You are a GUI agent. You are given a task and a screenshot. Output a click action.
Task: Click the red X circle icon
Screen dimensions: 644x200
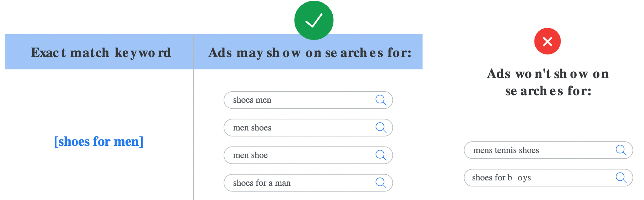click(547, 41)
